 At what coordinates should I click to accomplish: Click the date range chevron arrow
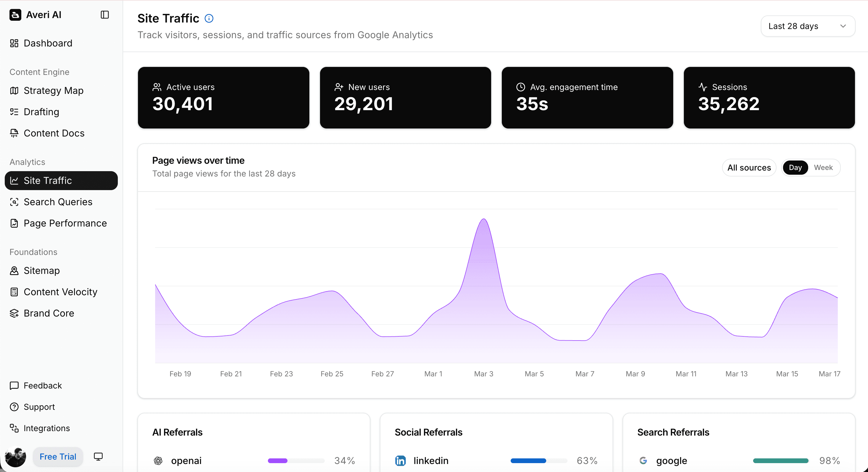coord(843,26)
